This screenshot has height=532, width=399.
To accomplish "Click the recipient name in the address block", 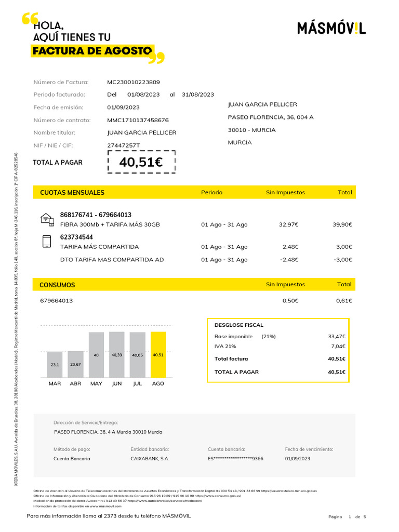I will click(262, 104).
